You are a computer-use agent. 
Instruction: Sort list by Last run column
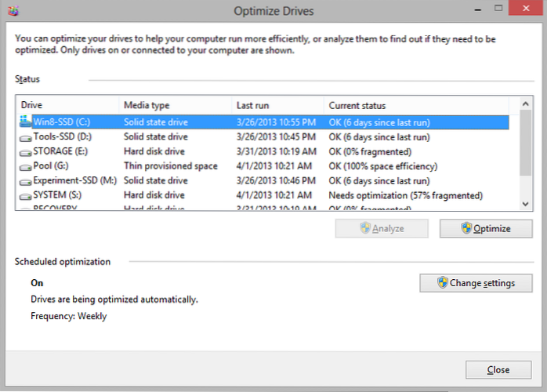[277, 105]
